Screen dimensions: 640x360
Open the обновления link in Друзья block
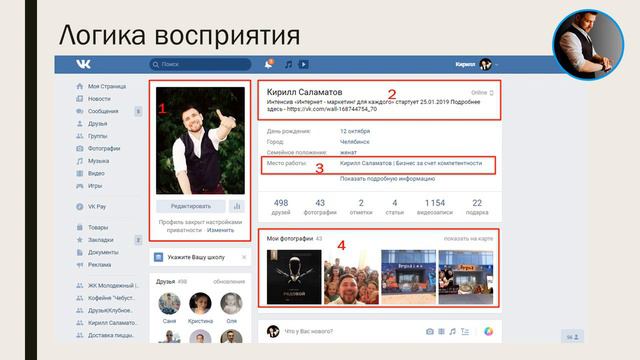click(229, 282)
